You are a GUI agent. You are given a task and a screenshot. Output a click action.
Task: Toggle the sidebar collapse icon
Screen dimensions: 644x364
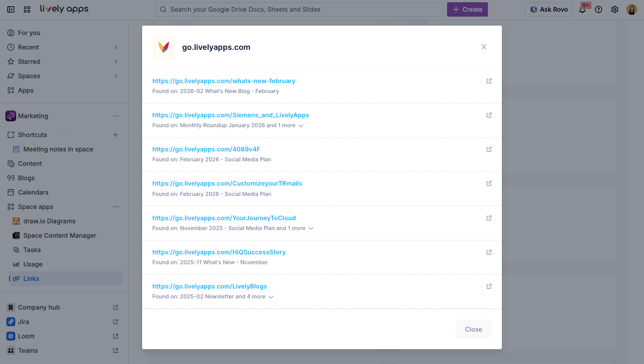(x=11, y=9)
